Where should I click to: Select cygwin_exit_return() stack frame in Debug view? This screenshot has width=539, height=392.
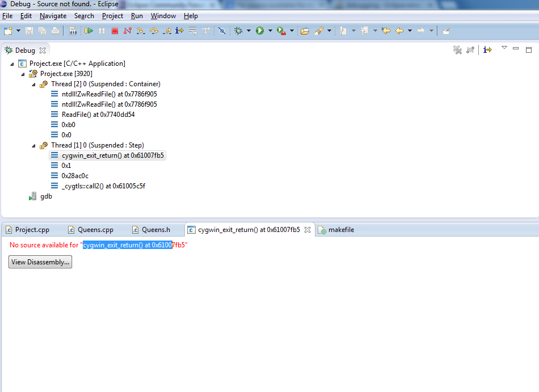[108, 155]
